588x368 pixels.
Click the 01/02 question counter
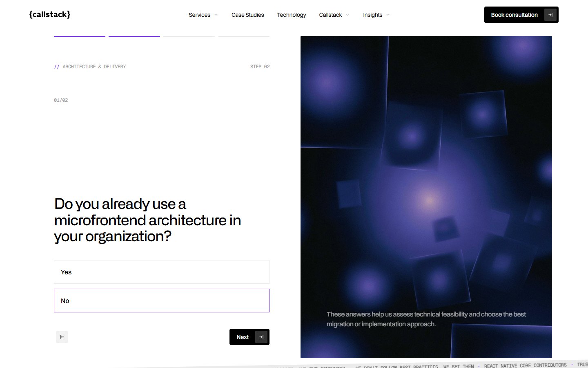click(61, 100)
